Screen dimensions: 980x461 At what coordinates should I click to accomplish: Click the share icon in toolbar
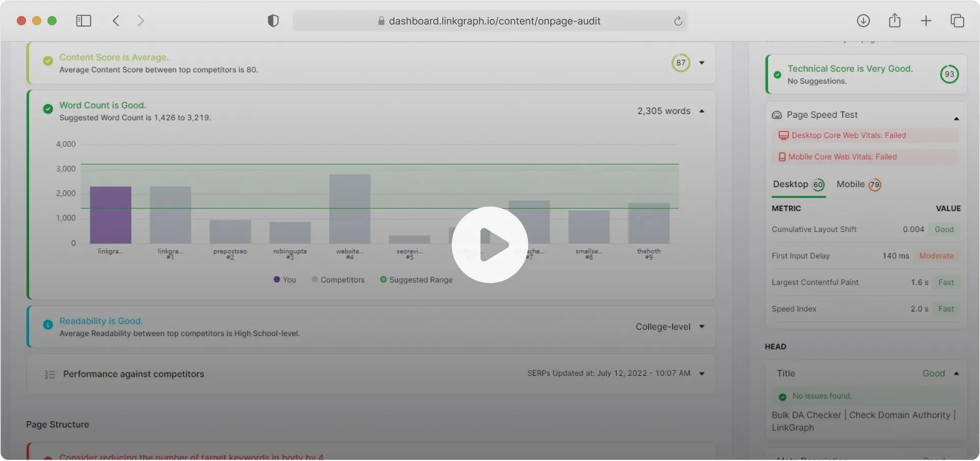[x=894, y=21]
